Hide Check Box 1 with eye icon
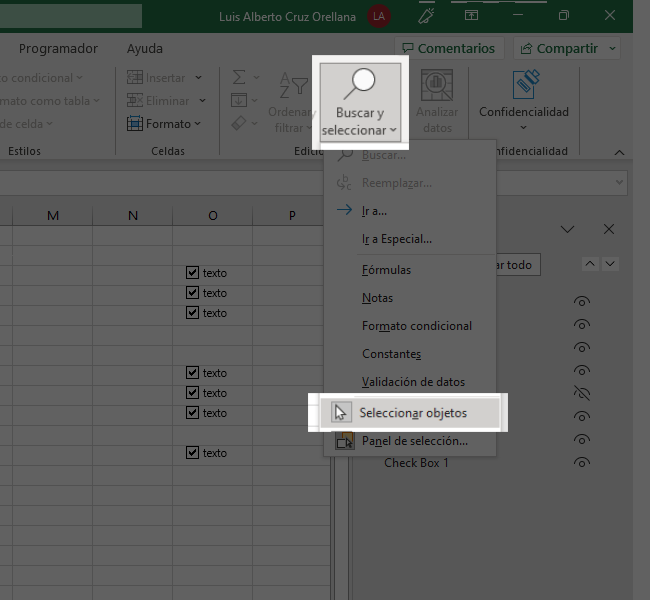Image resolution: width=650 pixels, height=600 pixels. (x=582, y=462)
